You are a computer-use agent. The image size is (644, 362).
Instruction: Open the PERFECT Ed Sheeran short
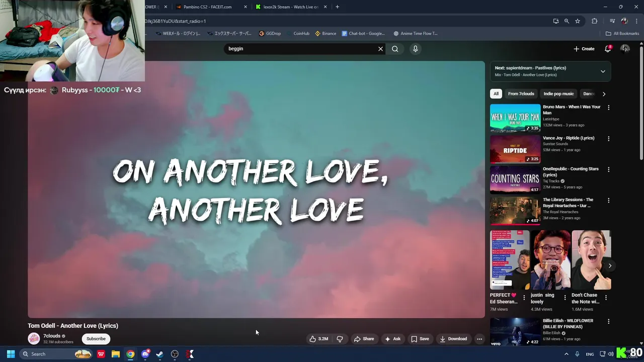510,260
